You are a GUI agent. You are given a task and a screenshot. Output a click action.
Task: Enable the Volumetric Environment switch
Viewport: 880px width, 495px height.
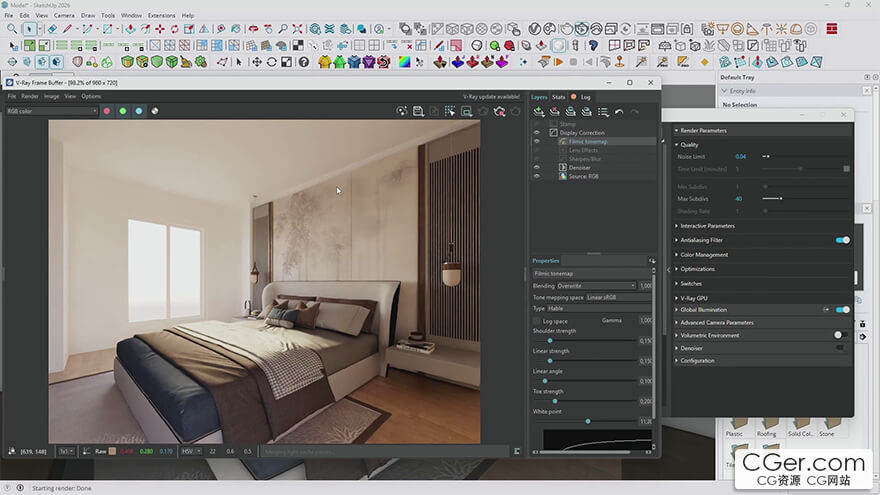[841, 335]
